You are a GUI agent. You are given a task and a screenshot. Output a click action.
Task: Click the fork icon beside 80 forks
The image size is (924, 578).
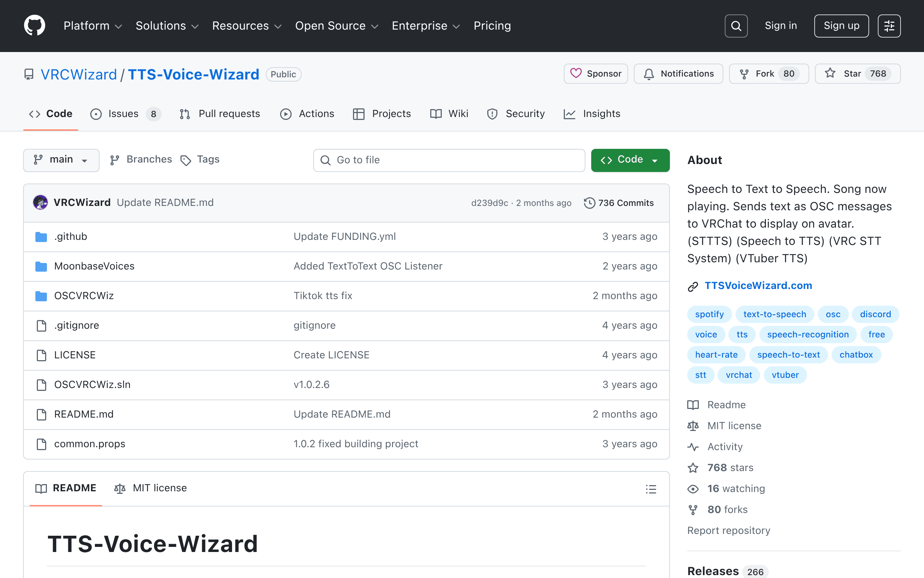693,510
